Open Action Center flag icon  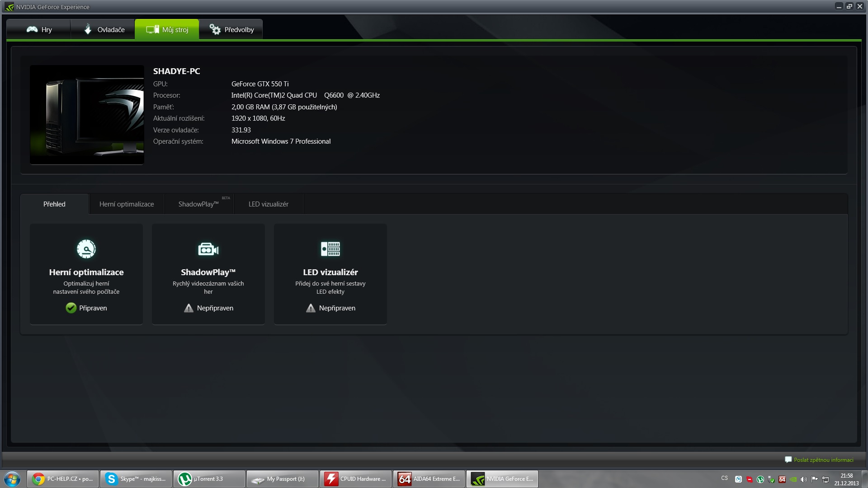click(x=815, y=479)
